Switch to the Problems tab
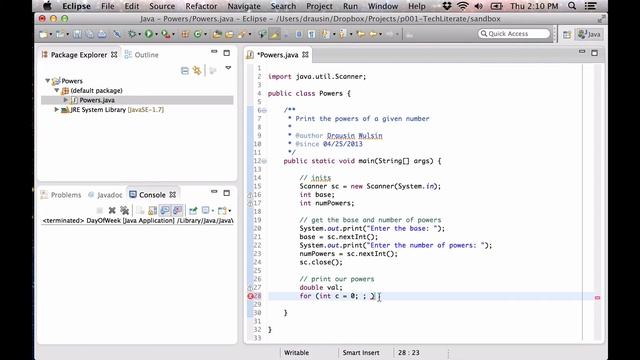Image resolution: width=640 pixels, height=360 pixels. pyautogui.click(x=61, y=195)
